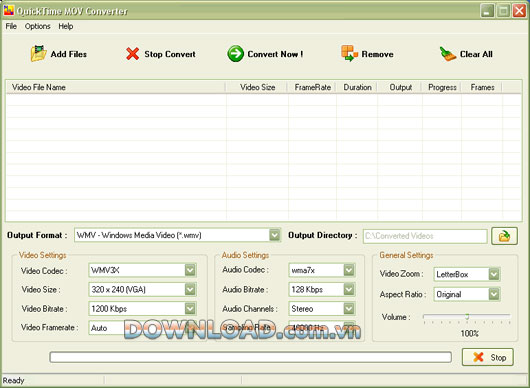This screenshot has height=388, width=530.
Task: Click the Clear All label
Action: [476, 54]
